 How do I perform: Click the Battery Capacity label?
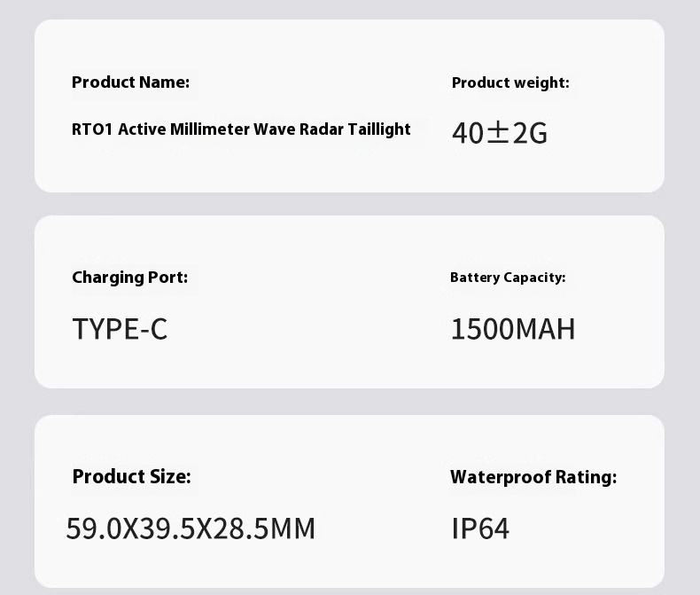[x=508, y=278]
